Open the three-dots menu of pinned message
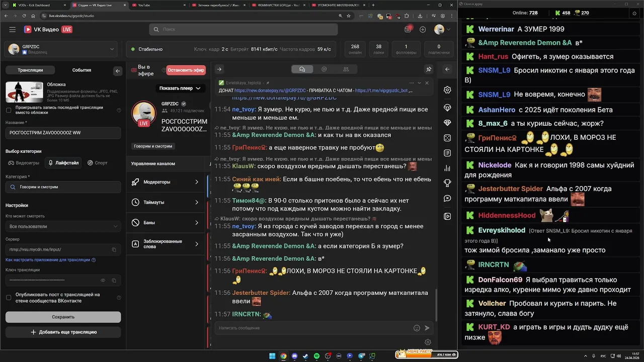Screen dimensions: 644x362 [x=412, y=83]
